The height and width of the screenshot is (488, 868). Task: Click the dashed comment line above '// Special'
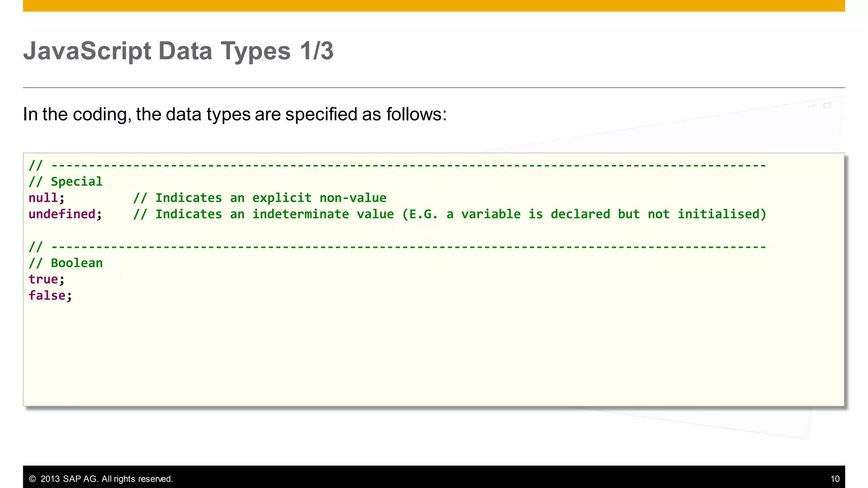pyautogui.click(x=398, y=165)
